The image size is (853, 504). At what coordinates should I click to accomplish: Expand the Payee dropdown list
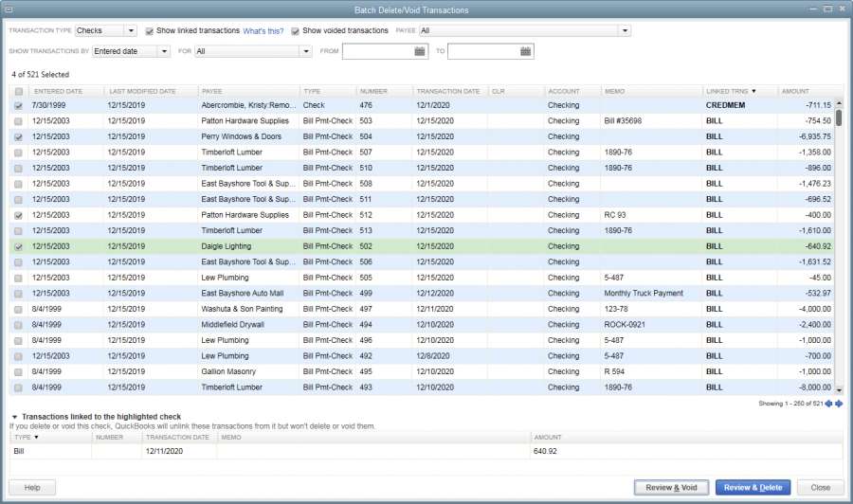point(624,31)
